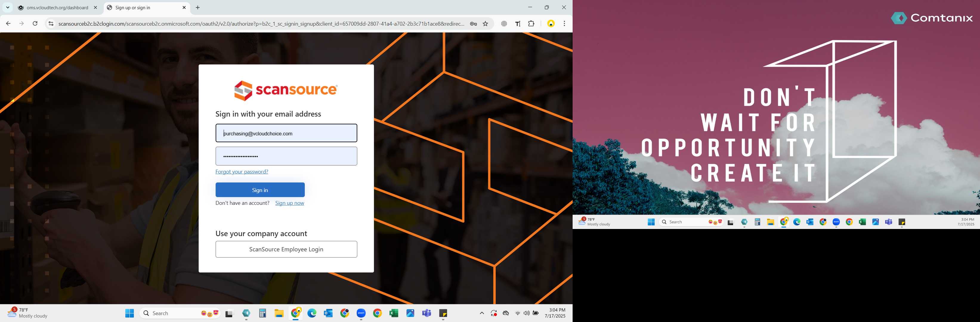Open the 'Sign up now' link
This screenshot has height=322, width=980.
(290, 203)
